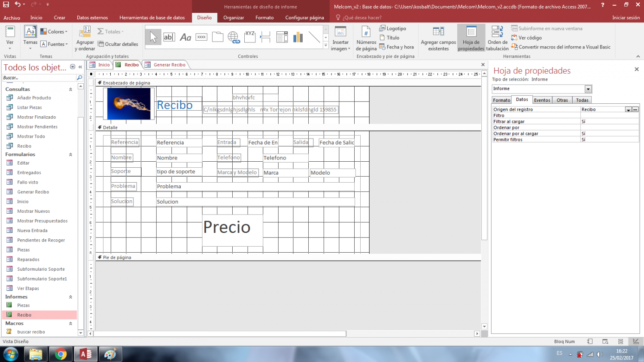Switch to Configurar página tab
This screenshot has width=644, height=362.
click(x=304, y=18)
